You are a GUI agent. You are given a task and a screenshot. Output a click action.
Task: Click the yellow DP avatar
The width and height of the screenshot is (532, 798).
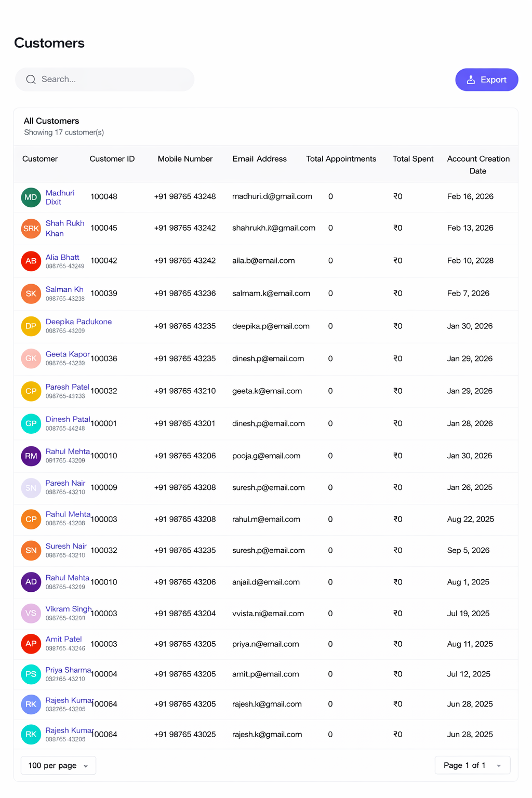click(31, 326)
